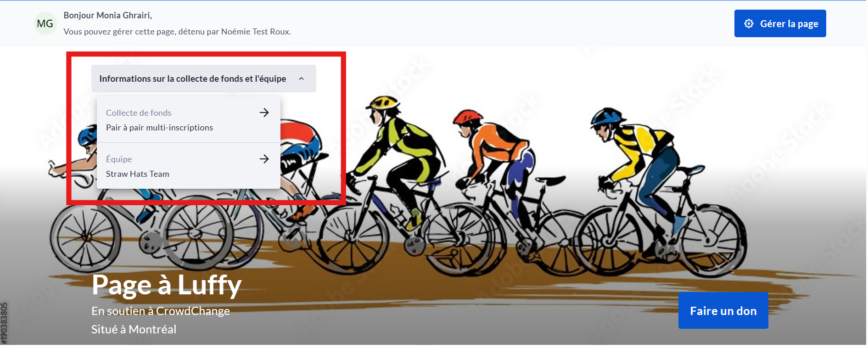Click the arrow icon beside Équipe
Screen dimensions: 868x349
[264, 159]
